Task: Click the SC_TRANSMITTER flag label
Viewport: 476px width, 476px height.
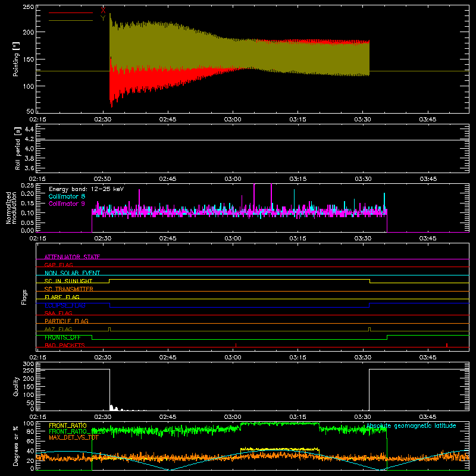Action: 68,289
